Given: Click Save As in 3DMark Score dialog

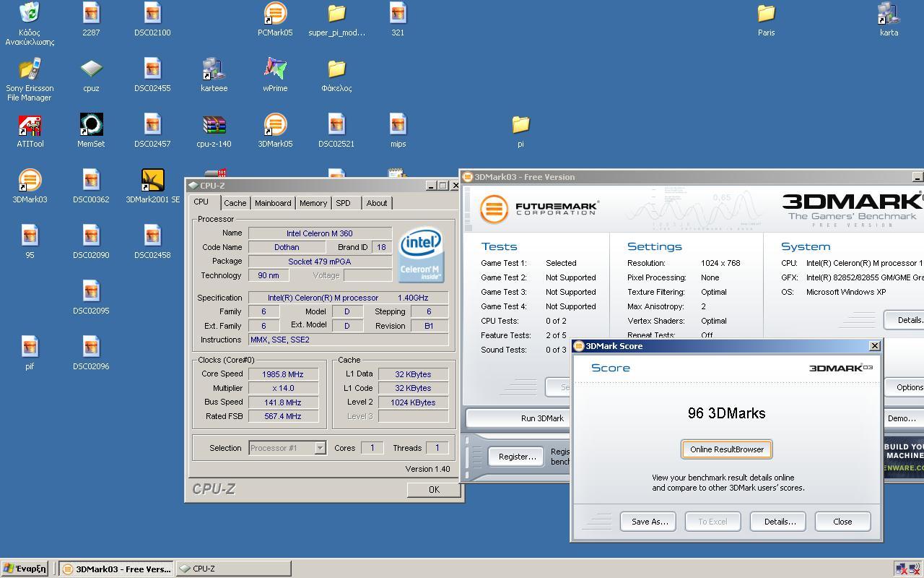Looking at the screenshot, I should point(648,522).
